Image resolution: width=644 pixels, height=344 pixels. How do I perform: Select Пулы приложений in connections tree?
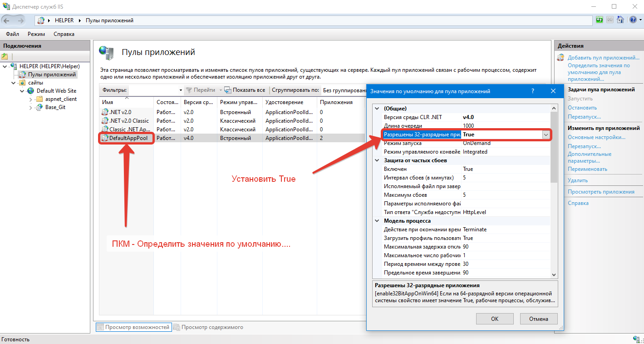(51, 74)
